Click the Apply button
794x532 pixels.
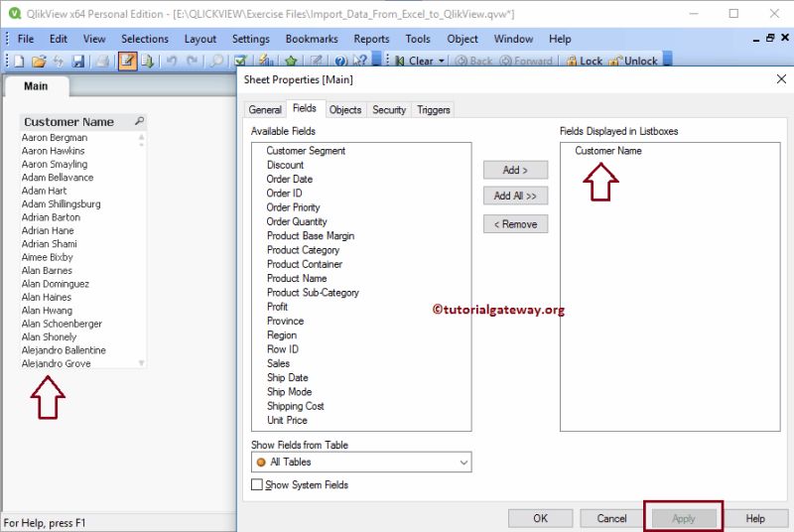[684, 518]
